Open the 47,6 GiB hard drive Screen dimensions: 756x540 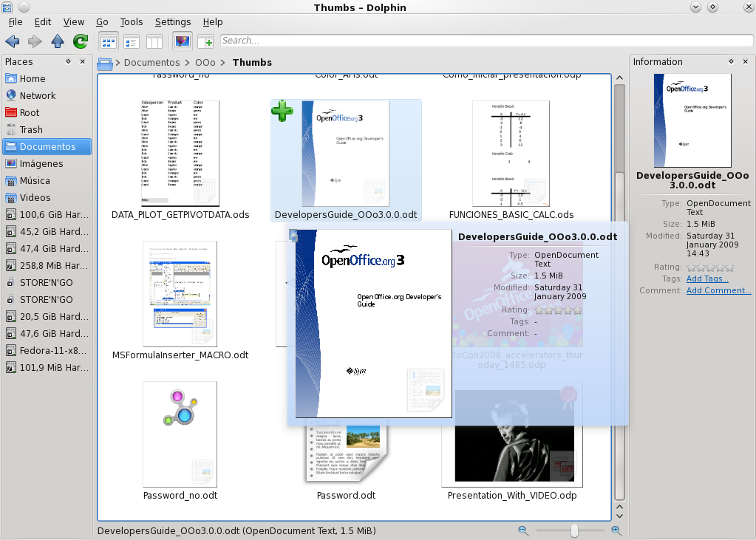47,334
